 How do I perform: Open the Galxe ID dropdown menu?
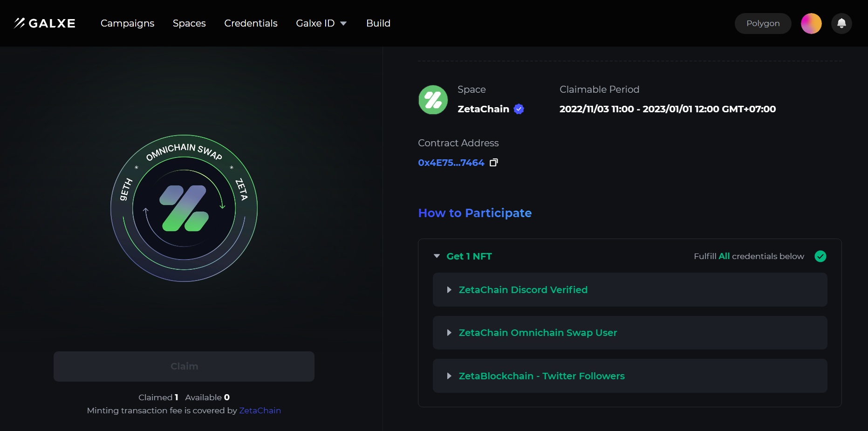coord(321,23)
